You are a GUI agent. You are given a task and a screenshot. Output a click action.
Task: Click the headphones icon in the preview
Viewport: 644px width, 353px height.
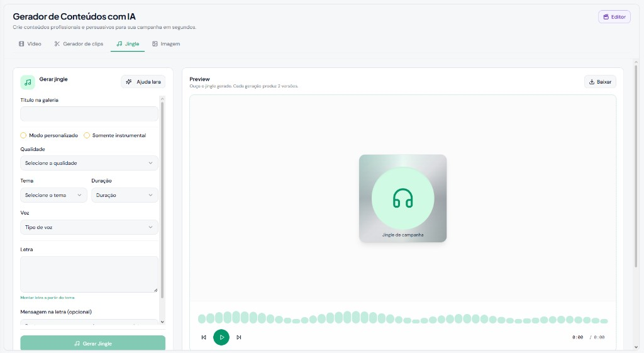403,198
